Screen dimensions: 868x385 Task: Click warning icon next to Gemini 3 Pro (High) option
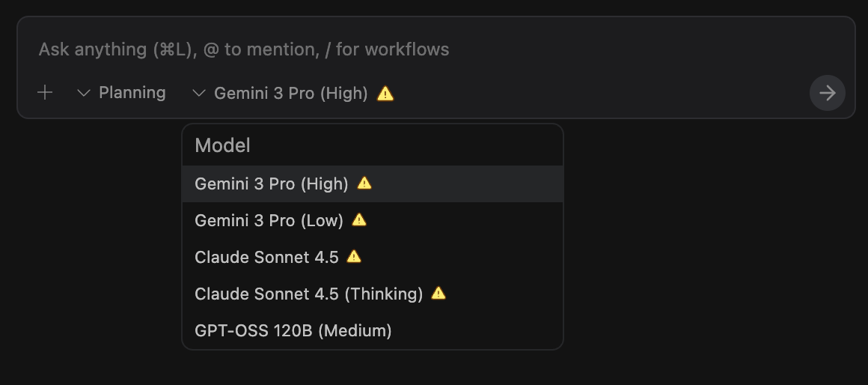click(x=364, y=183)
